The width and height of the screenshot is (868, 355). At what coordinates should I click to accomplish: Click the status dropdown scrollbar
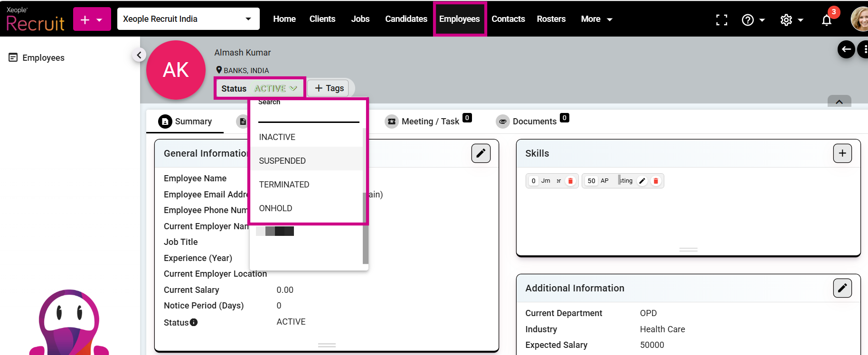click(365, 228)
